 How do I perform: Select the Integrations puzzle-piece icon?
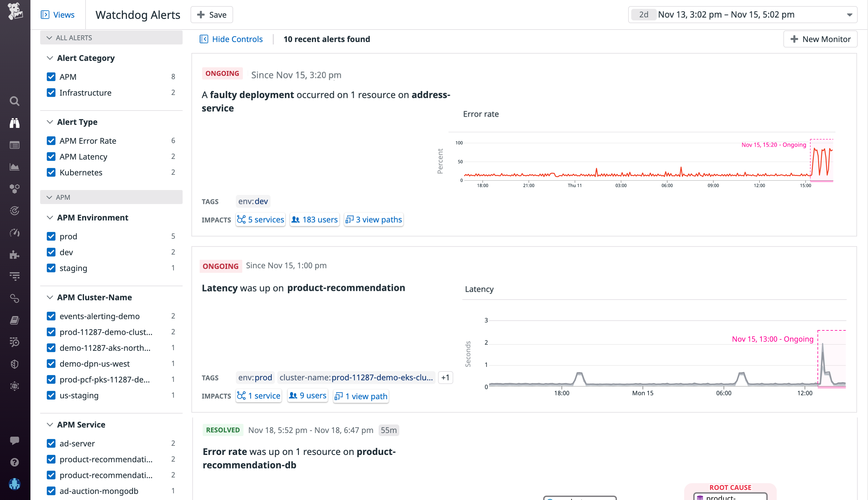point(14,255)
